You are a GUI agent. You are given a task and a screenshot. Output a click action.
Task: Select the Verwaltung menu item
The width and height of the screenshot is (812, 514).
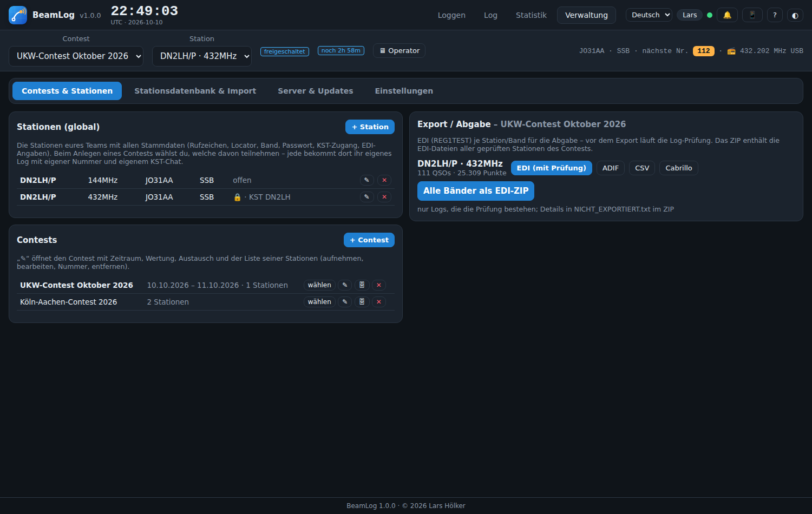click(x=586, y=15)
